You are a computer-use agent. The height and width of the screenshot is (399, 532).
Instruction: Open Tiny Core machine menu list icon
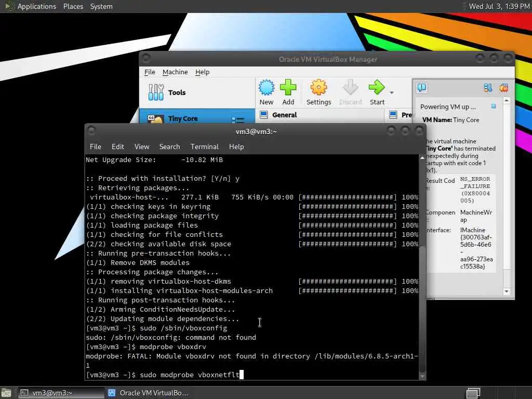click(238, 120)
